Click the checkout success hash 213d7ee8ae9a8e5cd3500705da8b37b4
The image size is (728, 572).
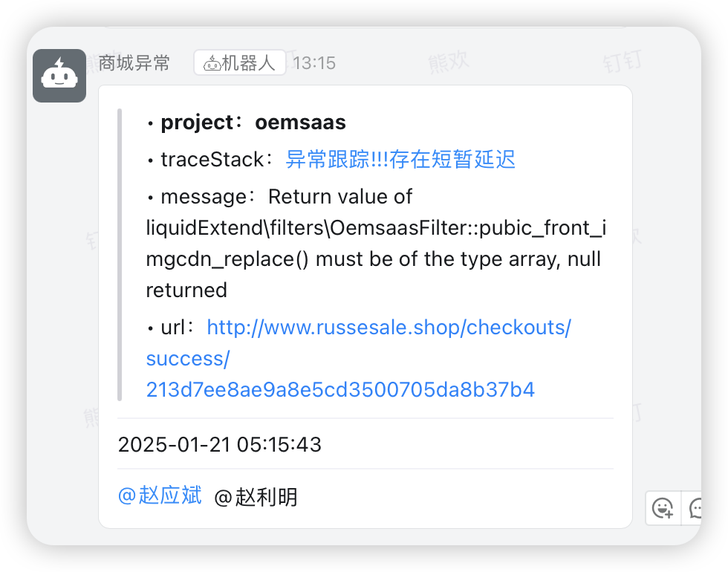(339, 389)
